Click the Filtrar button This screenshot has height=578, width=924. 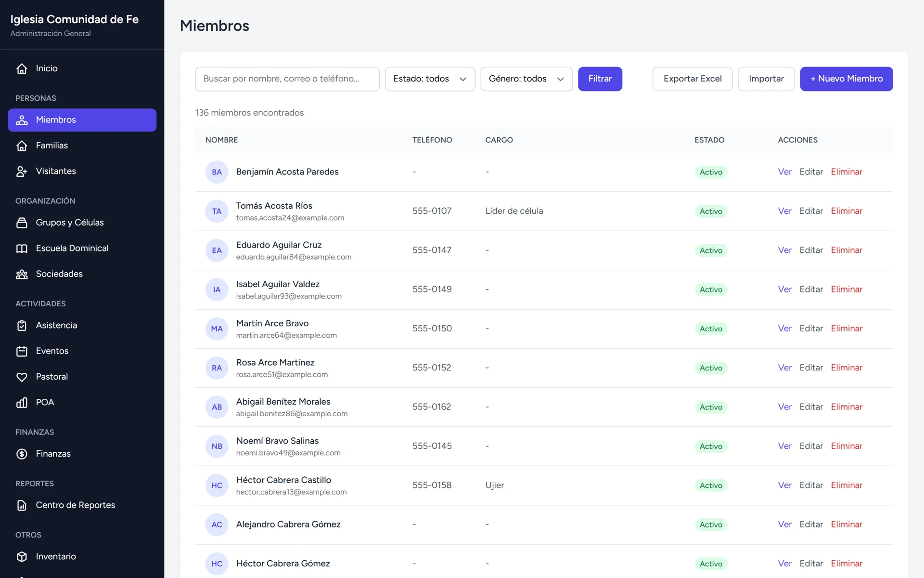pyautogui.click(x=600, y=79)
